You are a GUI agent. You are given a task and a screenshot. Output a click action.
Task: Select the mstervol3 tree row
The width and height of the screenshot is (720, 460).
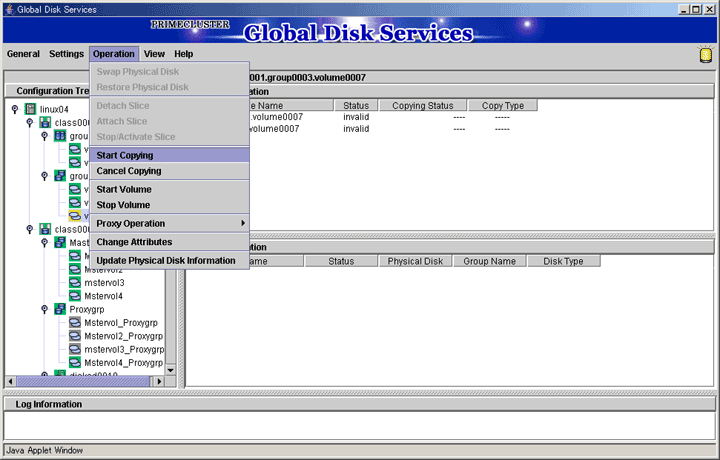click(104, 283)
